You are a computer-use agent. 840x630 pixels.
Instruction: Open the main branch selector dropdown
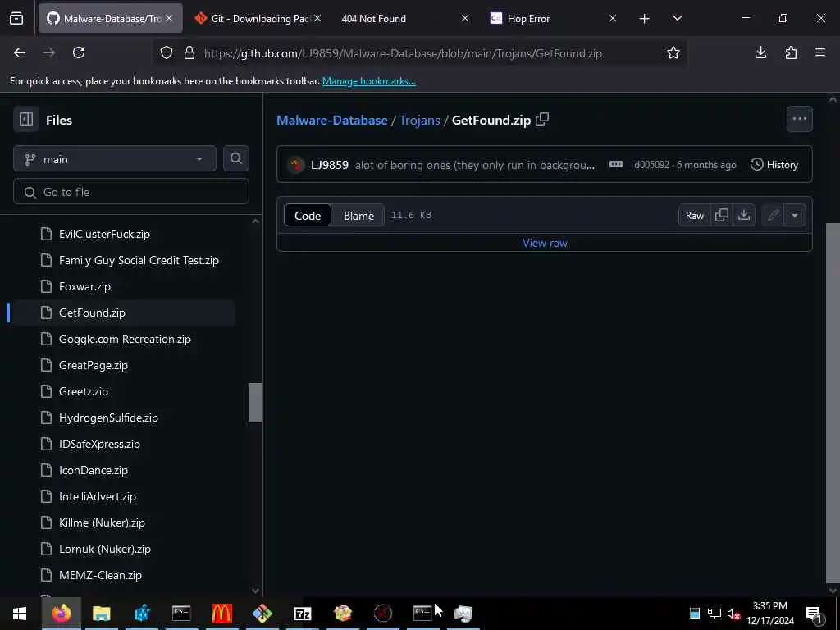115,159
